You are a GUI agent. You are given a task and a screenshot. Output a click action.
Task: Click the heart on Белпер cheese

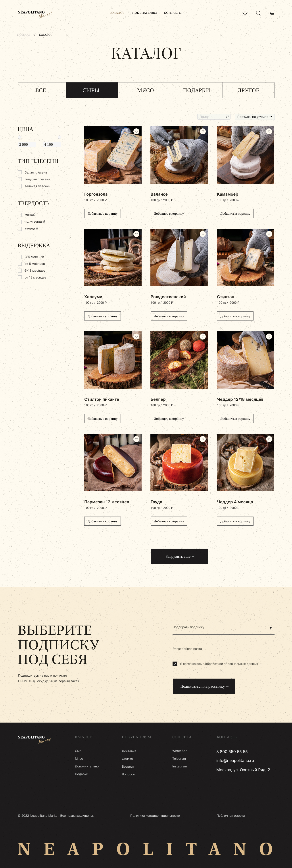[x=203, y=336]
